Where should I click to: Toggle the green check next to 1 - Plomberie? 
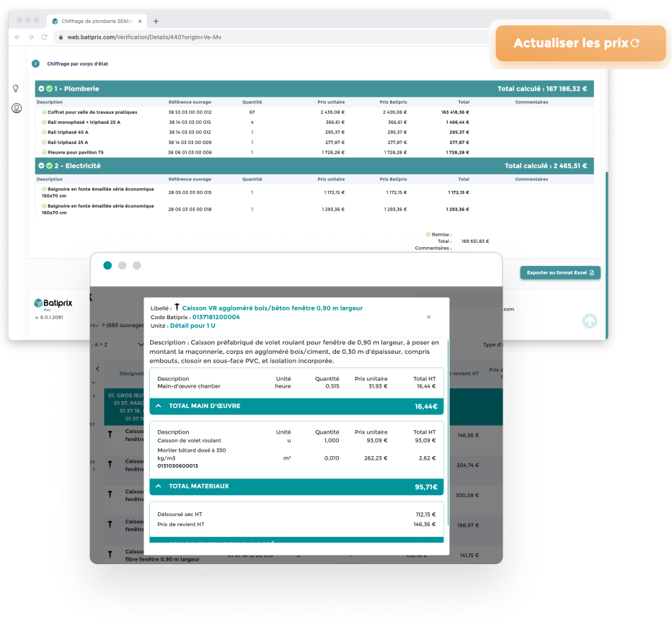pos(49,89)
